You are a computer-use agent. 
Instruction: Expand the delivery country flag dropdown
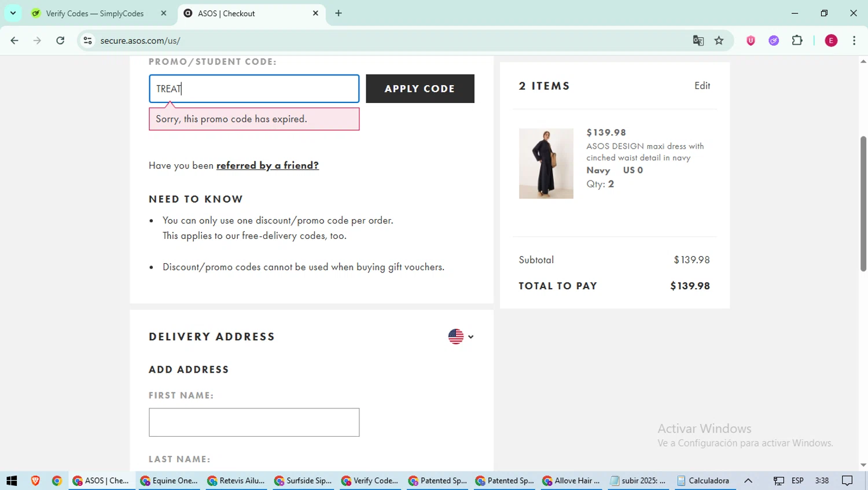coord(461,337)
